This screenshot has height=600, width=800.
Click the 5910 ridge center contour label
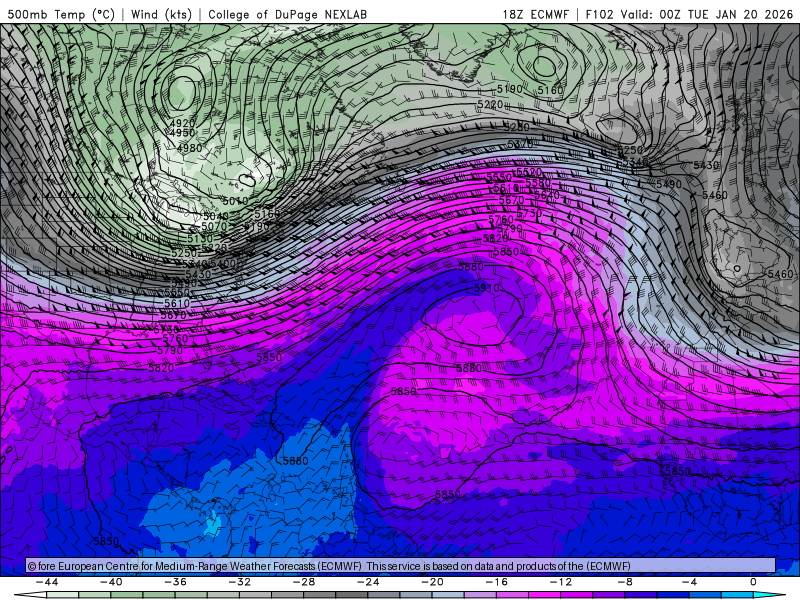pyautogui.click(x=486, y=288)
